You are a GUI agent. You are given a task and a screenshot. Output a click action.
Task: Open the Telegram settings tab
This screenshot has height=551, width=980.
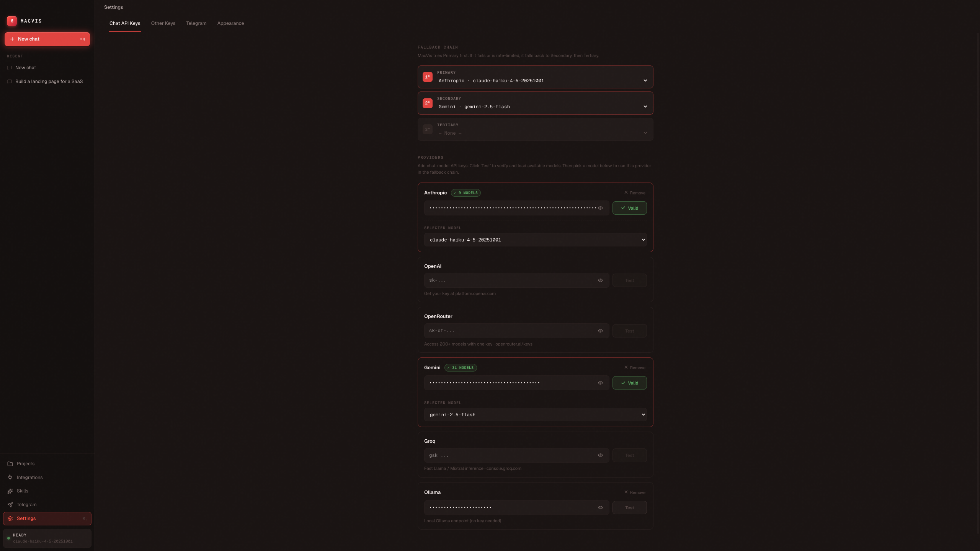tap(196, 23)
